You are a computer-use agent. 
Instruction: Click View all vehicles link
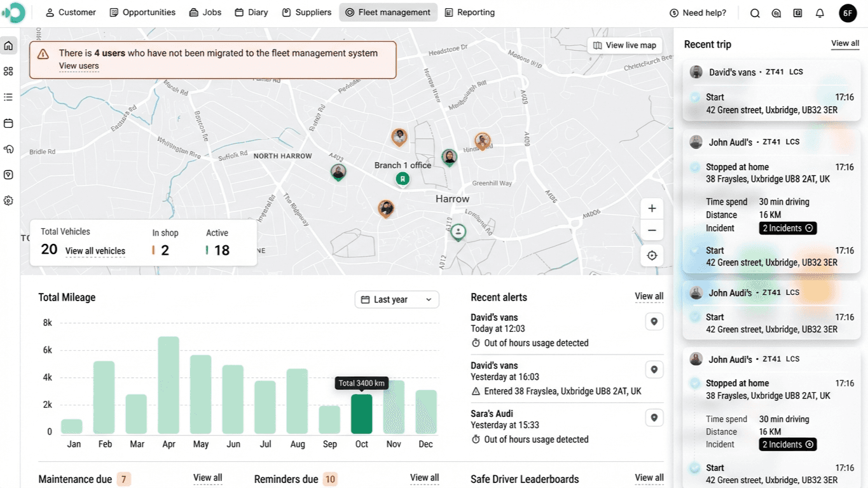[x=95, y=251]
